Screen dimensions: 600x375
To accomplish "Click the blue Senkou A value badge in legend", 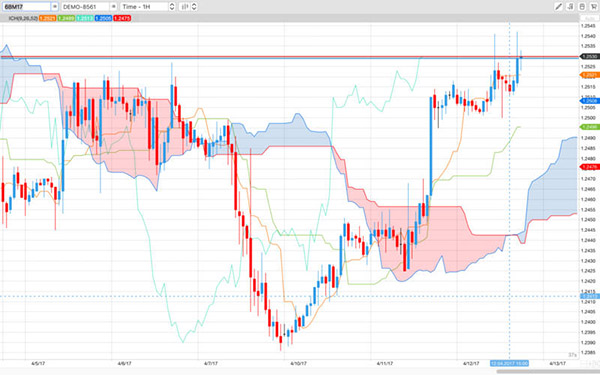I will pos(103,18).
